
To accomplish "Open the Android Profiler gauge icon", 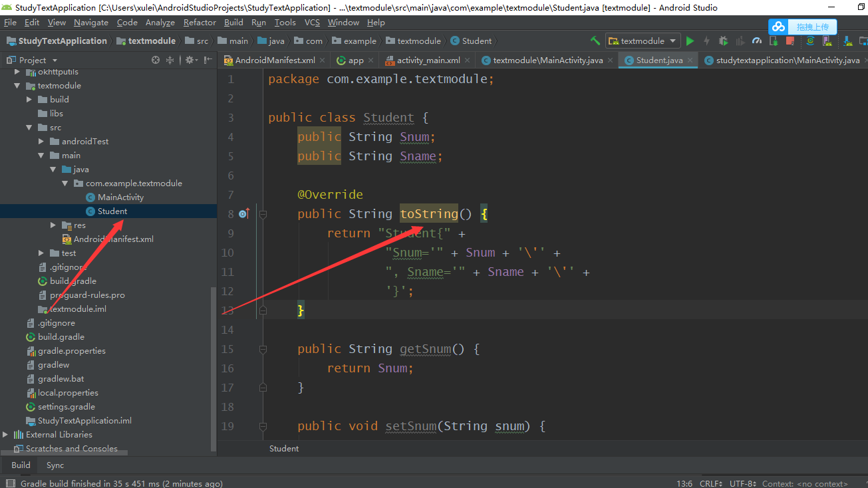I will [756, 41].
